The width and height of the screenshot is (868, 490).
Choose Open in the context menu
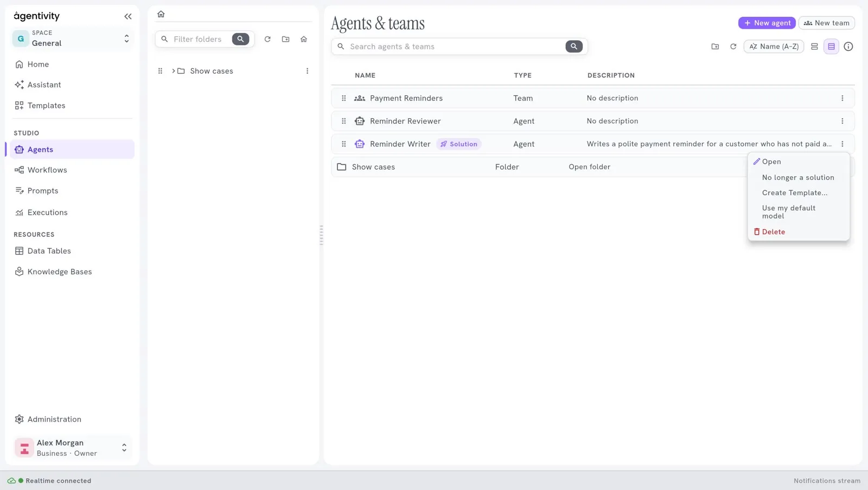(799, 162)
